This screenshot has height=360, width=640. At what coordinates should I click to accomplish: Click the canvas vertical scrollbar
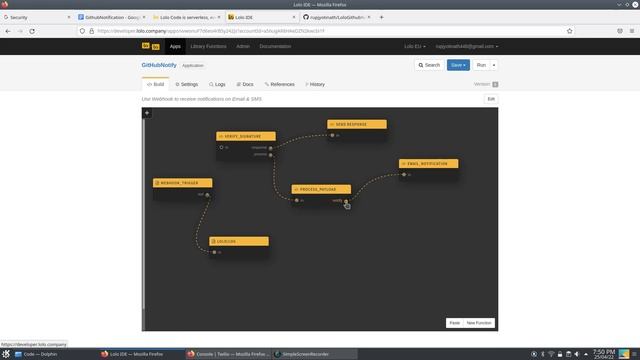[144, 214]
